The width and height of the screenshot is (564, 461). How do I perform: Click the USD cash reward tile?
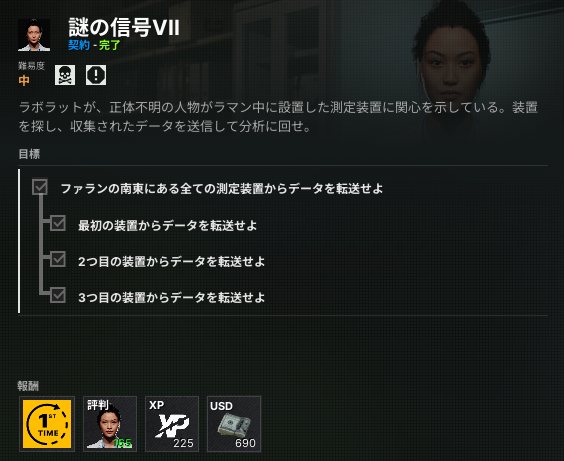click(x=234, y=424)
